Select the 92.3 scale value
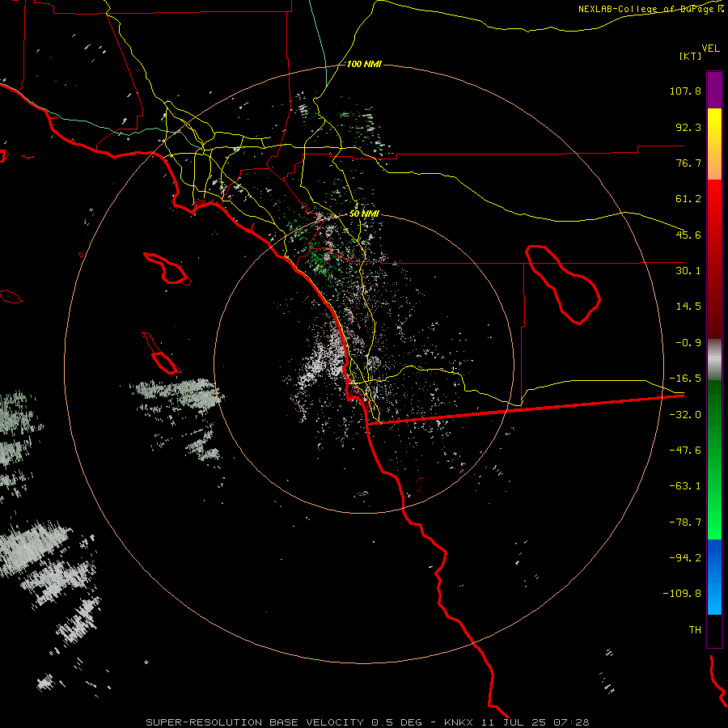Viewport: 728px width, 728px height. click(688, 127)
